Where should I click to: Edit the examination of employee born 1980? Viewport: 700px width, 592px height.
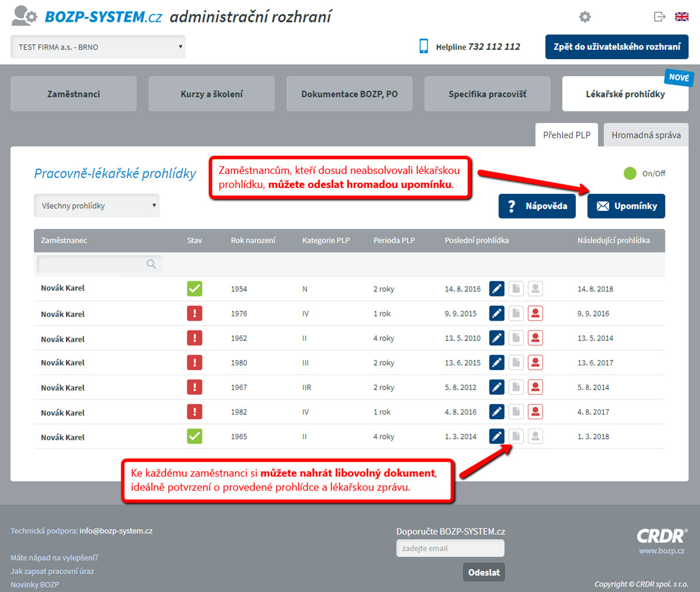pos(496,363)
